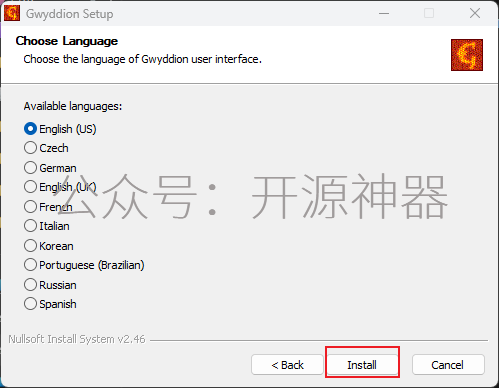Screen dimensions: 499x388
Task: Click the Install button
Action: tap(362, 365)
